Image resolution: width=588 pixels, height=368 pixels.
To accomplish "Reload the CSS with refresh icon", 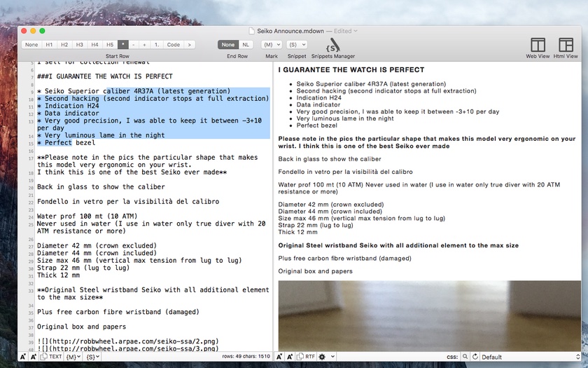I will [x=474, y=357].
